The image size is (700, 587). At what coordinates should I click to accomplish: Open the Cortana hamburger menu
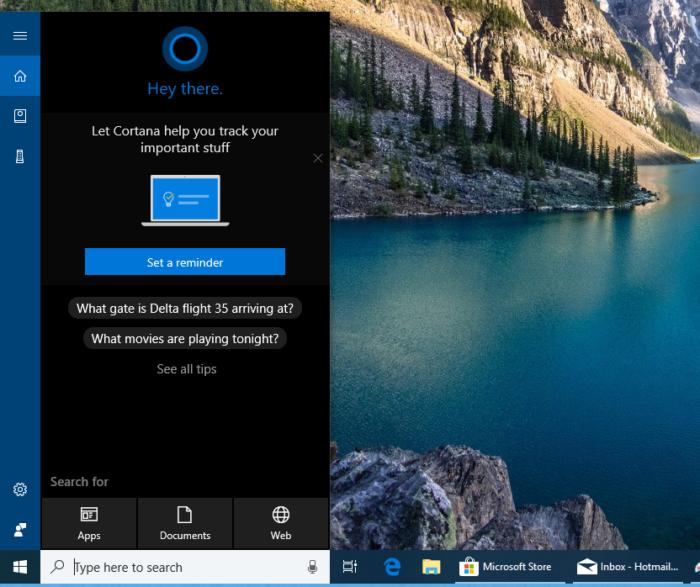pyautogui.click(x=20, y=36)
